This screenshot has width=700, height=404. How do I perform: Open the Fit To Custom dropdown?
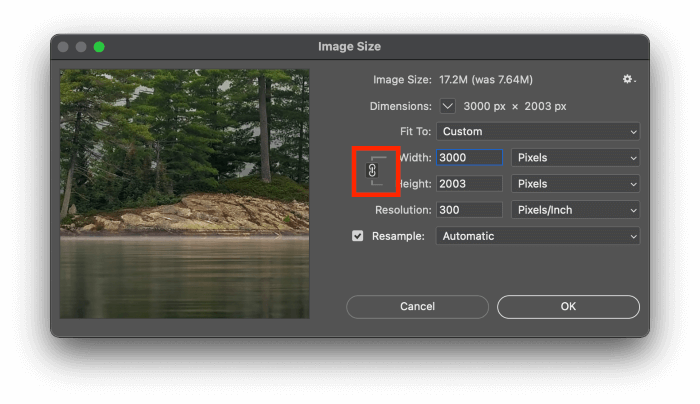538,131
